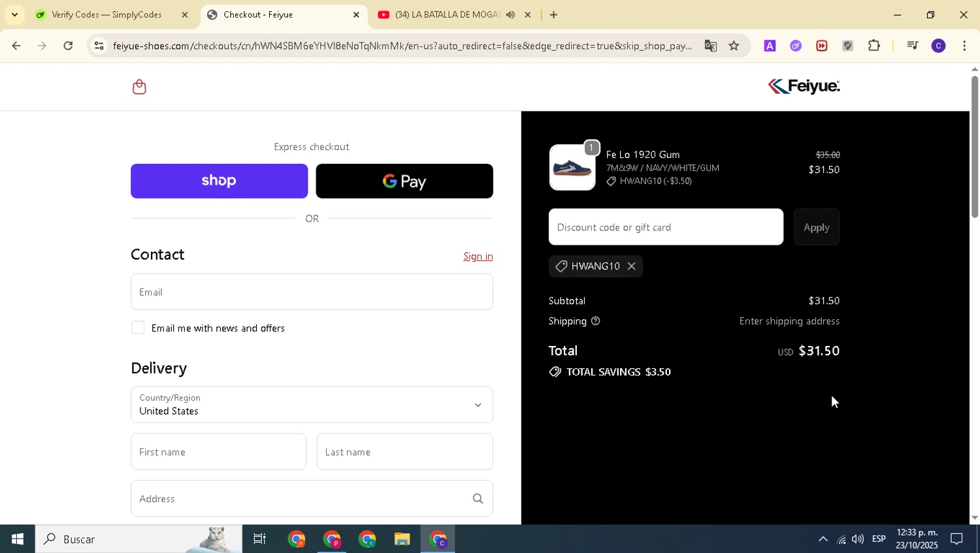980x553 pixels.
Task: Open the Fe Lo 1920 Gum product thumbnail
Action: click(x=572, y=168)
